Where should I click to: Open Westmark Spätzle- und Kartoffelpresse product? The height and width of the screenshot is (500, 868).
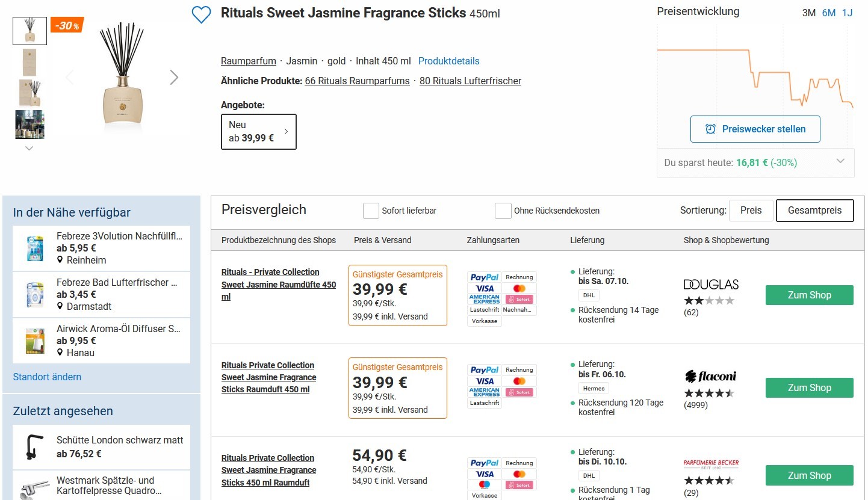[102, 485]
